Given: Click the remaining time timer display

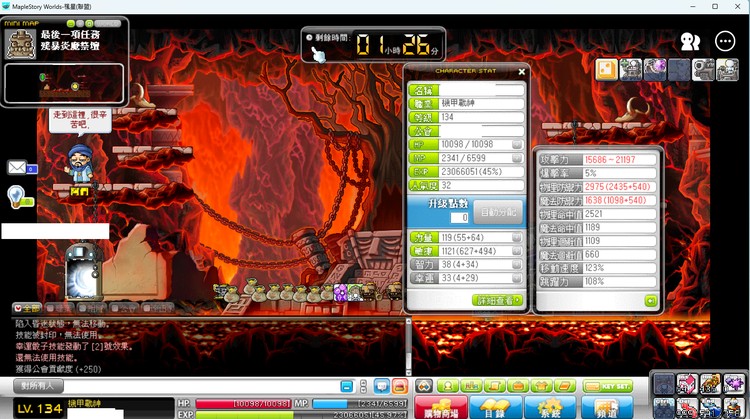Looking at the screenshot, I should [374, 44].
